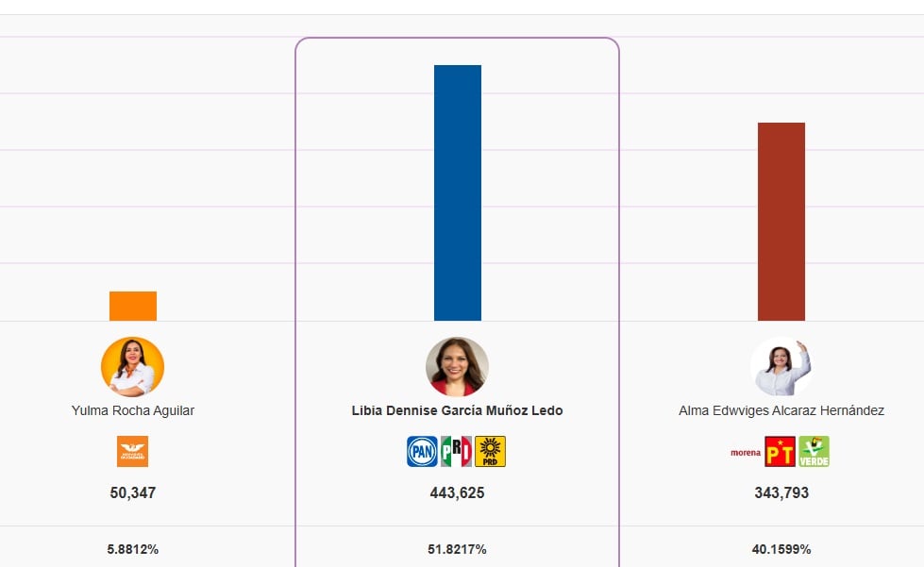Click the 51.8217% vote percentage
The width and height of the screenshot is (924, 567).
(x=457, y=549)
